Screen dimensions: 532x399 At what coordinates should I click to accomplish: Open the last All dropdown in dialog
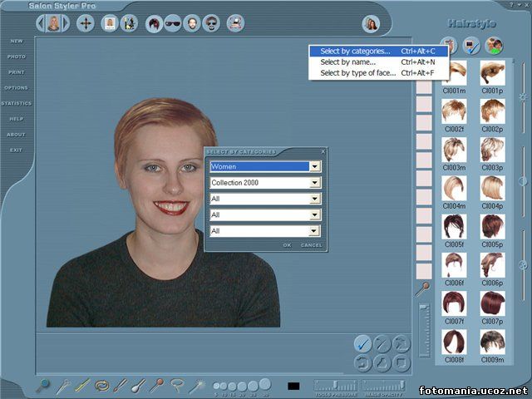click(314, 230)
